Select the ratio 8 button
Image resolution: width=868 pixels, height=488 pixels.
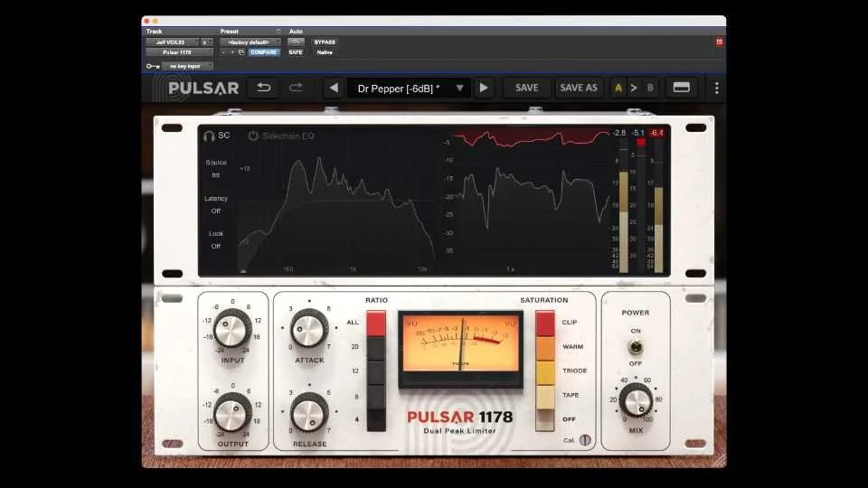coord(376,396)
